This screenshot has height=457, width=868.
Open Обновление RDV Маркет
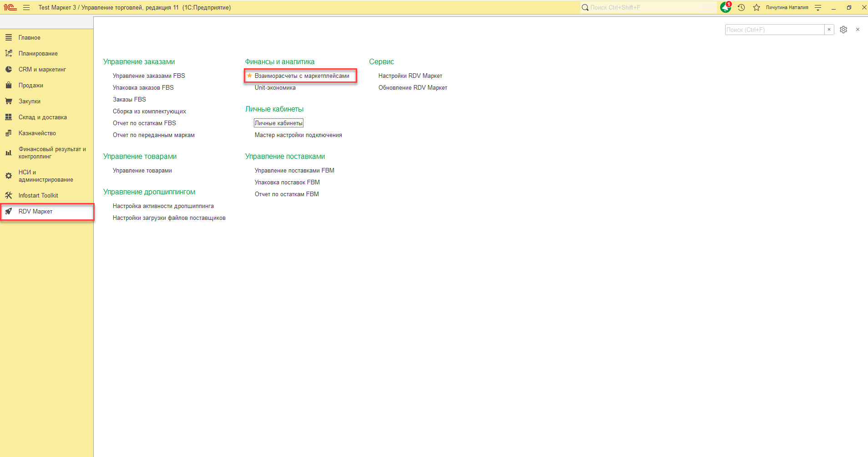pyautogui.click(x=413, y=87)
